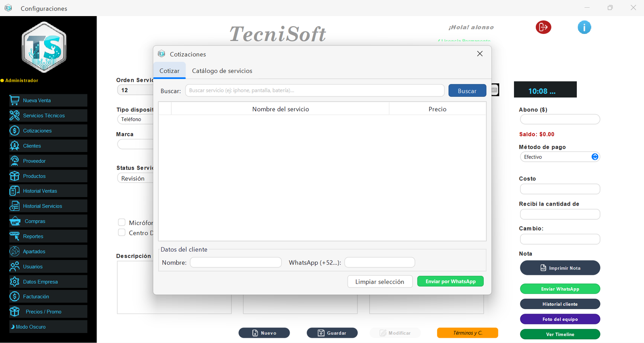The width and height of the screenshot is (644, 343).
Task: Click the Proveedor icon in sidebar
Action: [x=14, y=161]
